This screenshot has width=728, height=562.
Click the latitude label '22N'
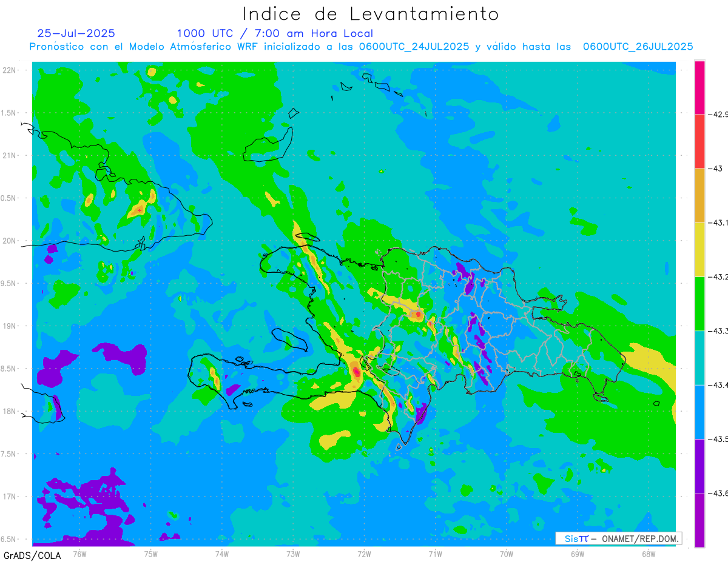(x=9, y=70)
